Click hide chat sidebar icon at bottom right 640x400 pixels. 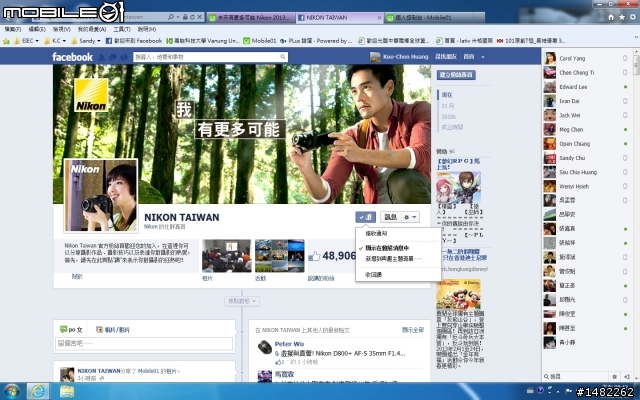click(627, 376)
